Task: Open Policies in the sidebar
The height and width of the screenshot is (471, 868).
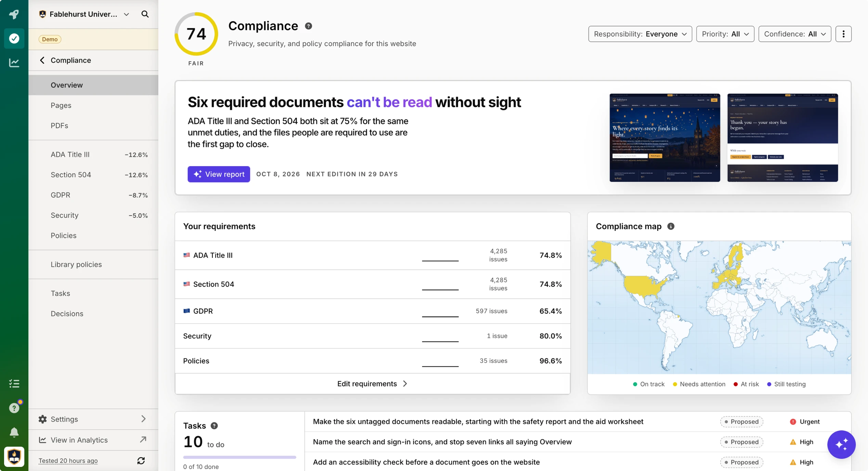Action: [93, 235]
